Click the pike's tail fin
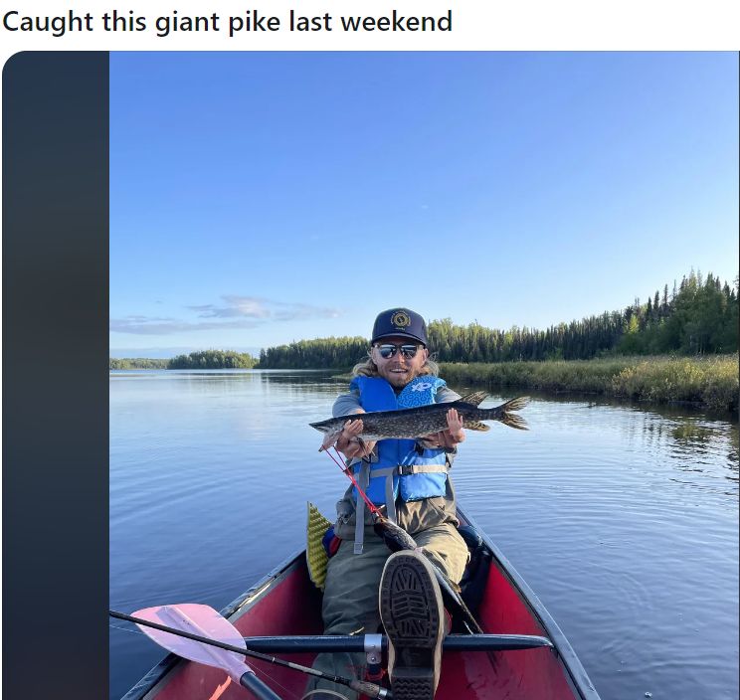Viewport: 740px width, 700px height. 513,413
